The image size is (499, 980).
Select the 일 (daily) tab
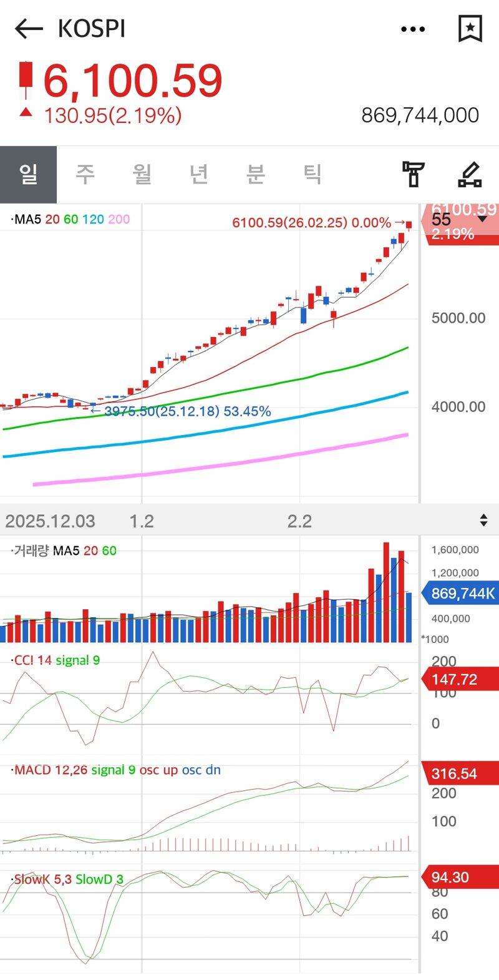[28, 175]
